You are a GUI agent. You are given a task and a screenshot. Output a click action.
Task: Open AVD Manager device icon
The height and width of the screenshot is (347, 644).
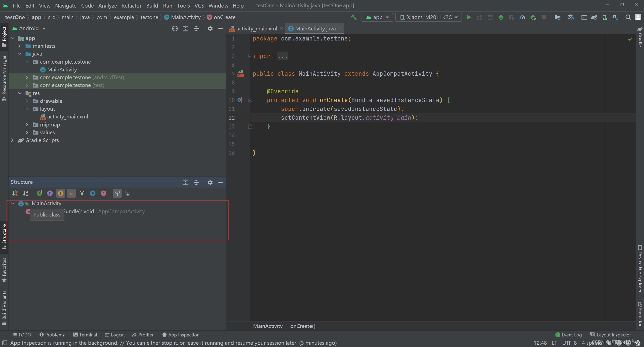click(605, 17)
